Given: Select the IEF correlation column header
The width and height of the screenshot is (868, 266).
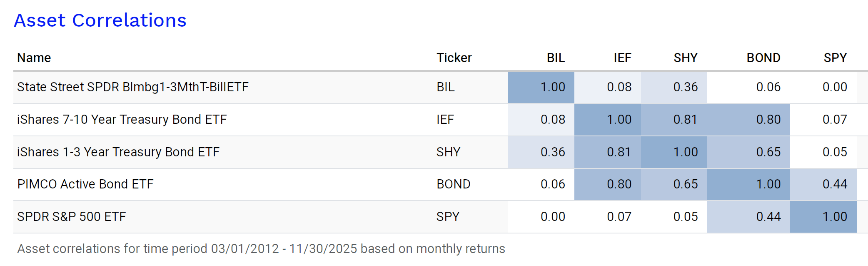Looking at the screenshot, I should (622, 58).
